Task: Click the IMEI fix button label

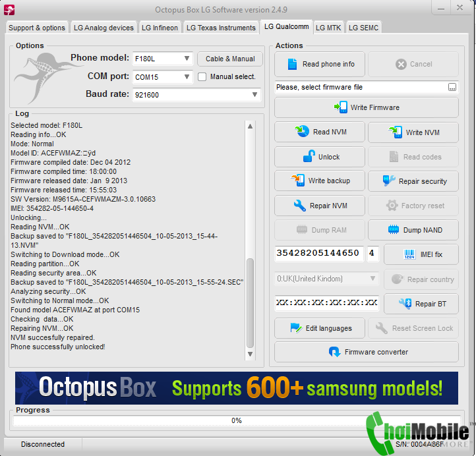Action: (431, 254)
